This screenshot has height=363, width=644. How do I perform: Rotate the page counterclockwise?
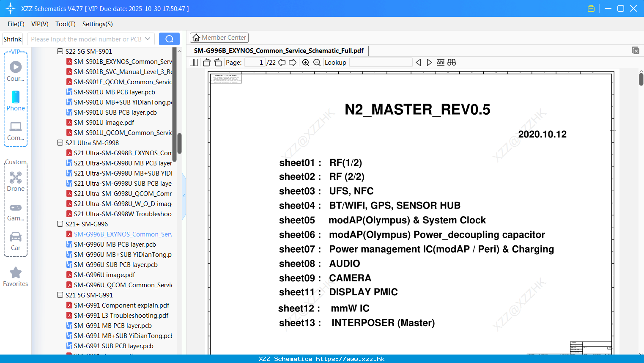click(207, 63)
